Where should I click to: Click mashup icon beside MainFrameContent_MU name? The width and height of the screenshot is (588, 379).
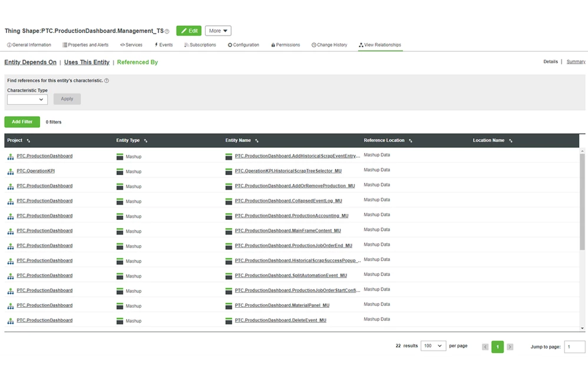229,232
